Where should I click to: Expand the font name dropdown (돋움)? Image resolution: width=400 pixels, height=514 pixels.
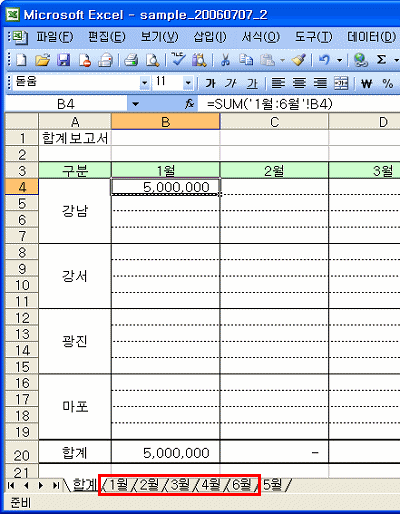pyautogui.click(x=144, y=83)
